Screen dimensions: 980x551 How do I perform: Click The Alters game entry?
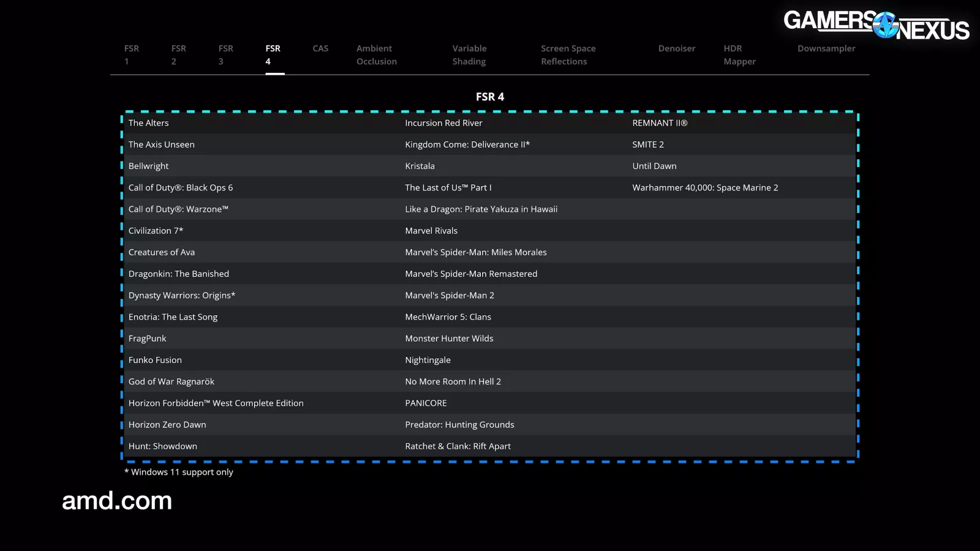(x=148, y=123)
